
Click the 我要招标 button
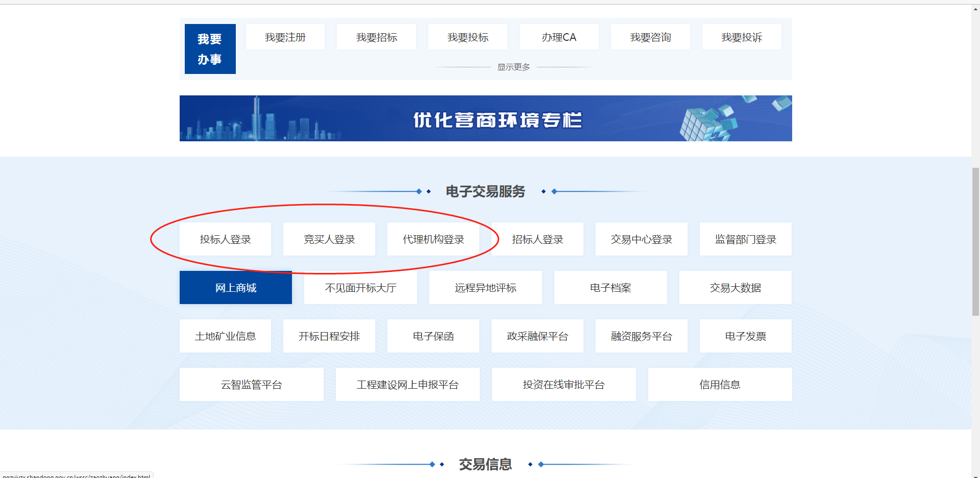click(x=376, y=37)
